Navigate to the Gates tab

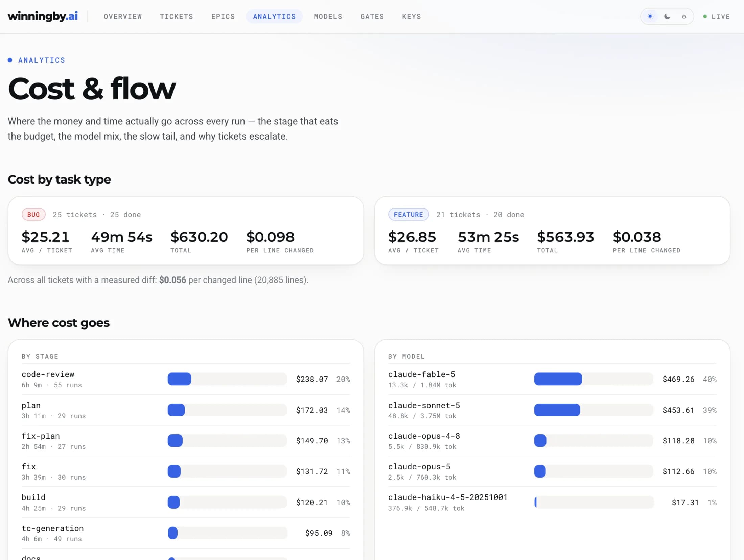pyautogui.click(x=372, y=16)
